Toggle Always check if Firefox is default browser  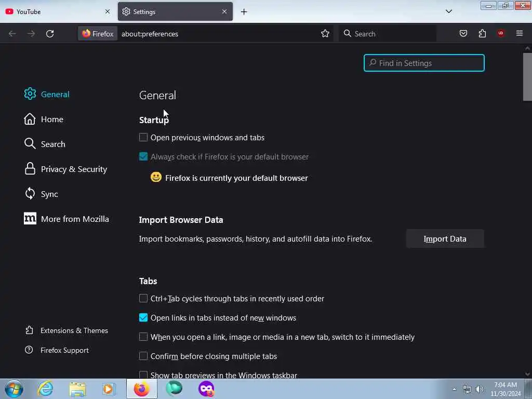143,156
